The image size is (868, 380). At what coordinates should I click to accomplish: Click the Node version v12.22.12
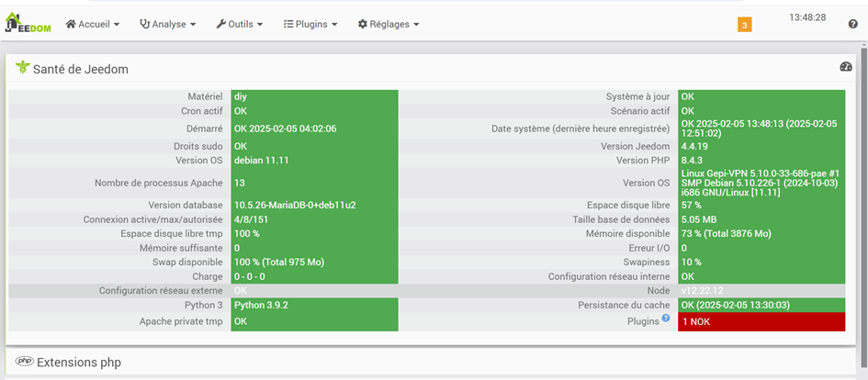pyautogui.click(x=702, y=291)
